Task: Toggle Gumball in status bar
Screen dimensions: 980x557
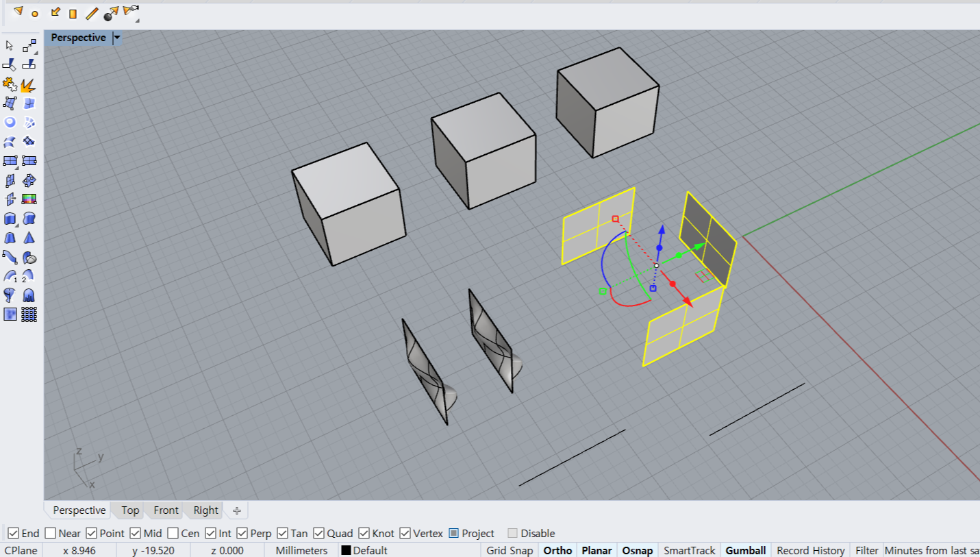Action: tap(746, 550)
